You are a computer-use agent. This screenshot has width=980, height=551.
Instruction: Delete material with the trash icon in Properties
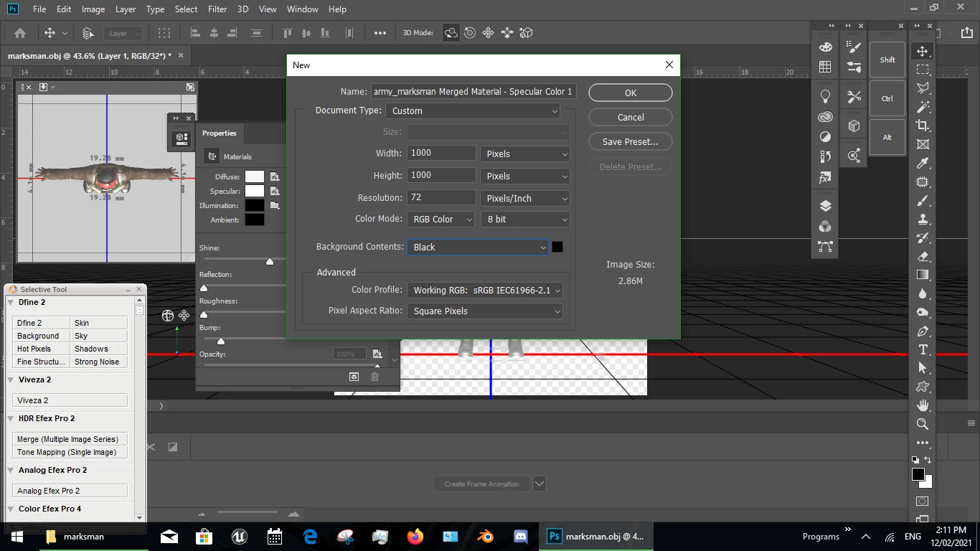pyautogui.click(x=374, y=377)
